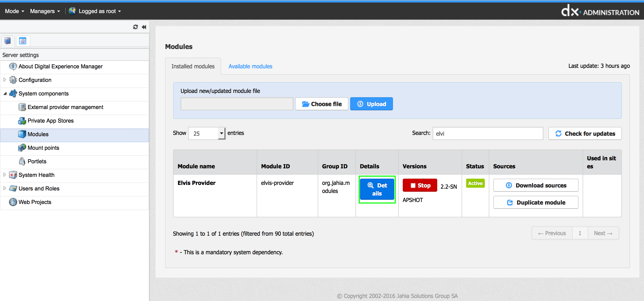Click the dx Administration logo

point(600,11)
